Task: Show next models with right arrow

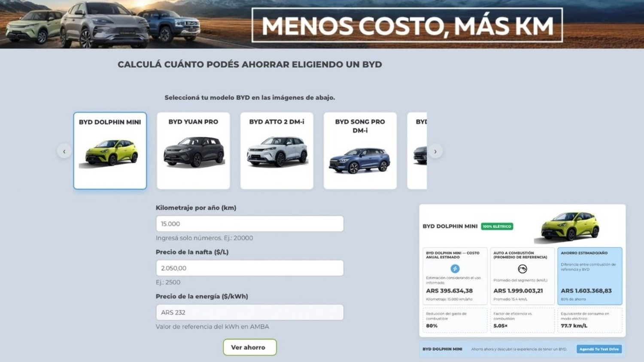Action: pyautogui.click(x=435, y=151)
